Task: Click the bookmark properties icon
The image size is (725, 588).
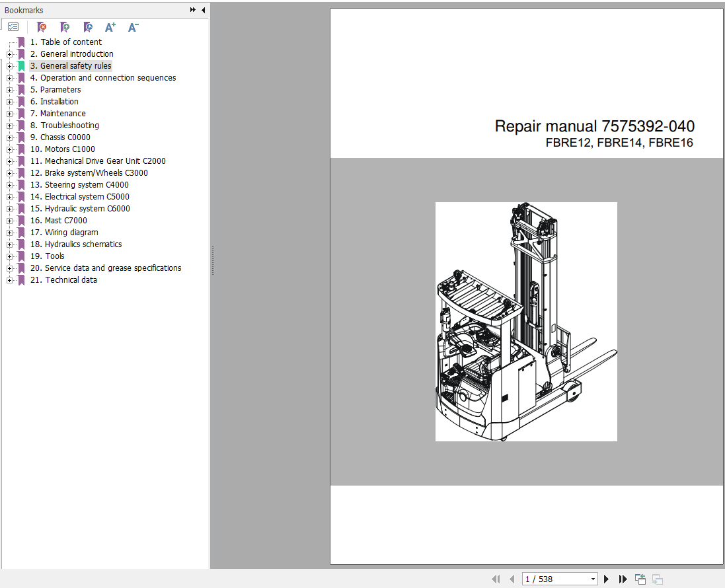Action: click(87, 27)
